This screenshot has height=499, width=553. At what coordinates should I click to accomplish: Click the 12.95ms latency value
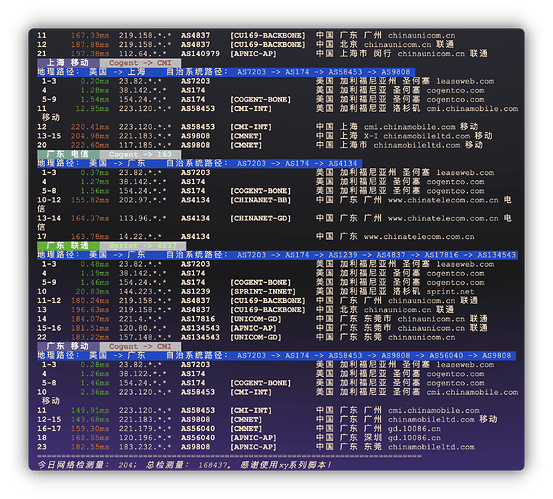[x=92, y=109]
